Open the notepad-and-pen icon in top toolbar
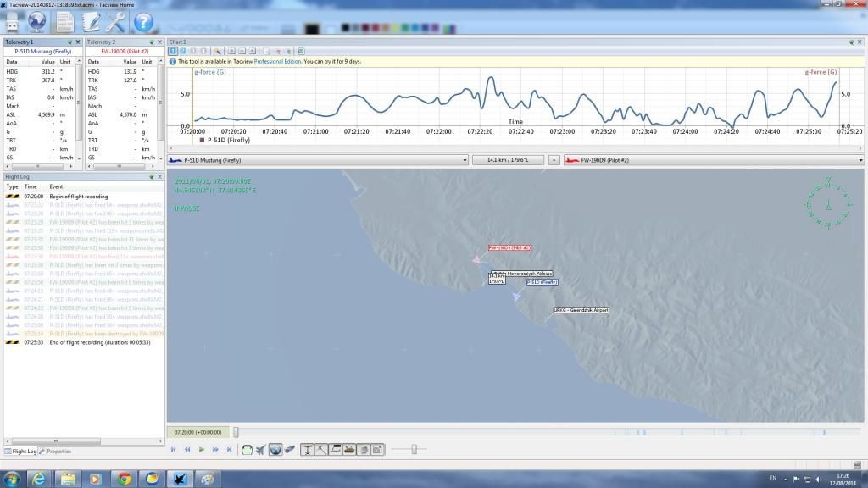This screenshot has height=488, width=868. [90, 23]
